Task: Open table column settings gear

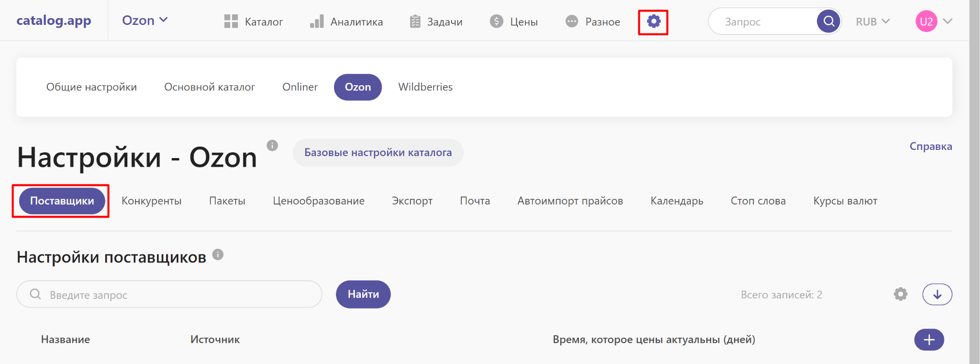Action: (900, 294)
